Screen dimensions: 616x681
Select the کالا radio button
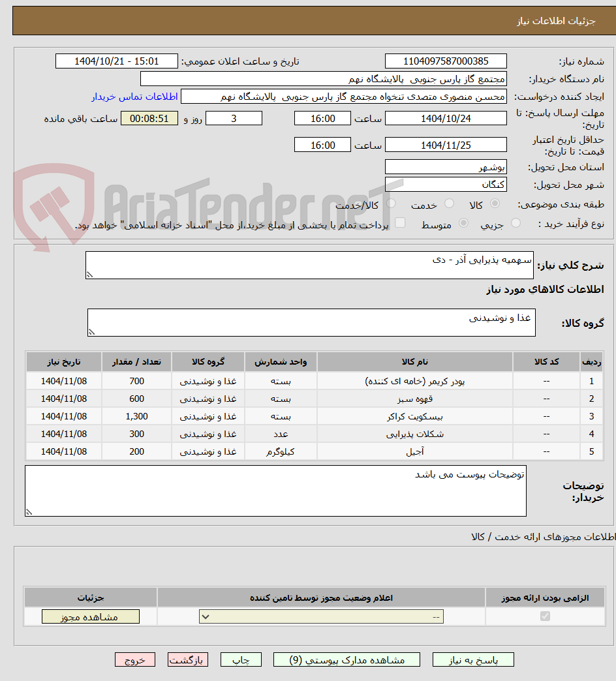495,204
